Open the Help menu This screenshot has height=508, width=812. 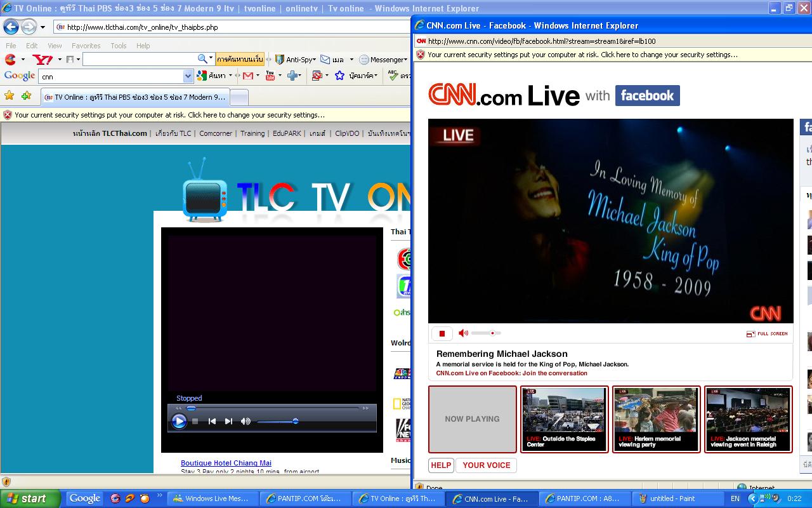(x=143, y=46)
